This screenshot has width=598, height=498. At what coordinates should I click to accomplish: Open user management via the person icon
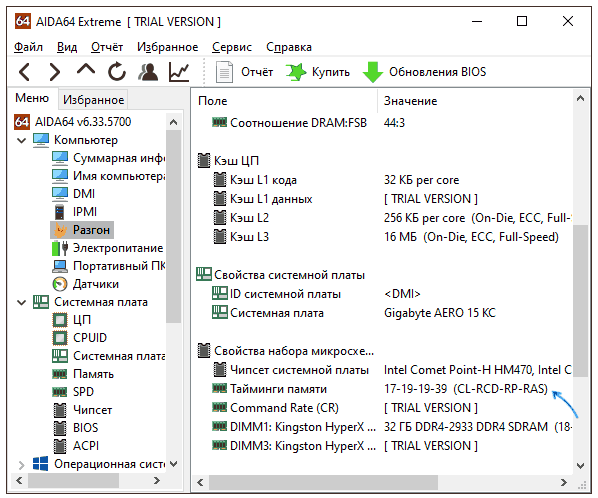click(148, 72)
